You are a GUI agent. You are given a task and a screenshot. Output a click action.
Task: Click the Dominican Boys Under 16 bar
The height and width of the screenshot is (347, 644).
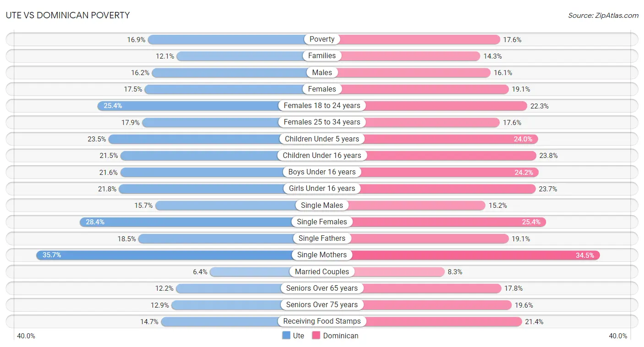tap(430, 172)
